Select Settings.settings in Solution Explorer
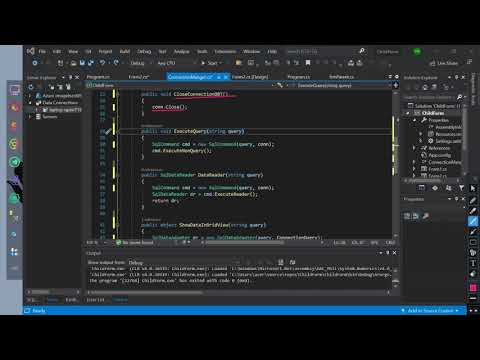The height and width of the screenshot is (360, 480). (x=448, y=141)
